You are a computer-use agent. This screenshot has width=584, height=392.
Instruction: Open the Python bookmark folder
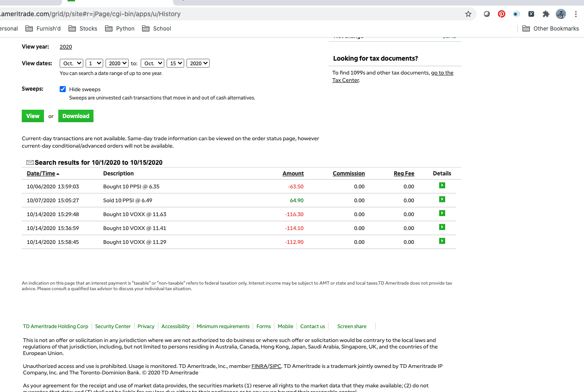120,29
